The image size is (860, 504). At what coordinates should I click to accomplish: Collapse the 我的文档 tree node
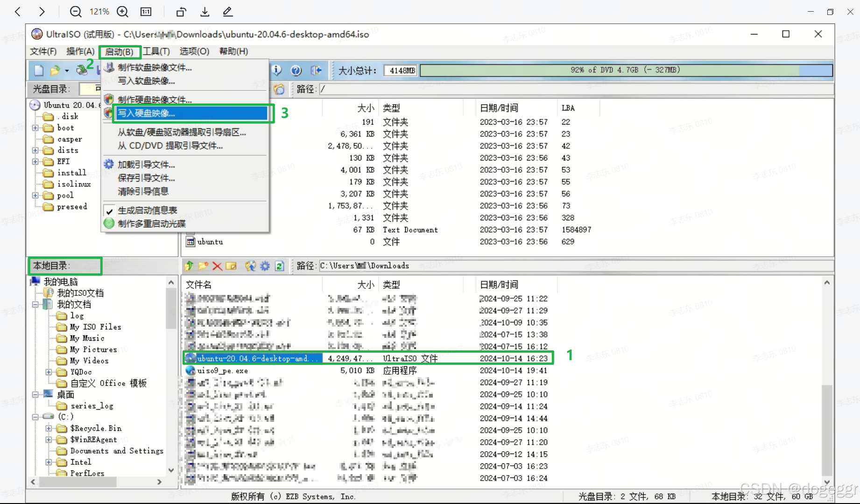coord(35,304)
